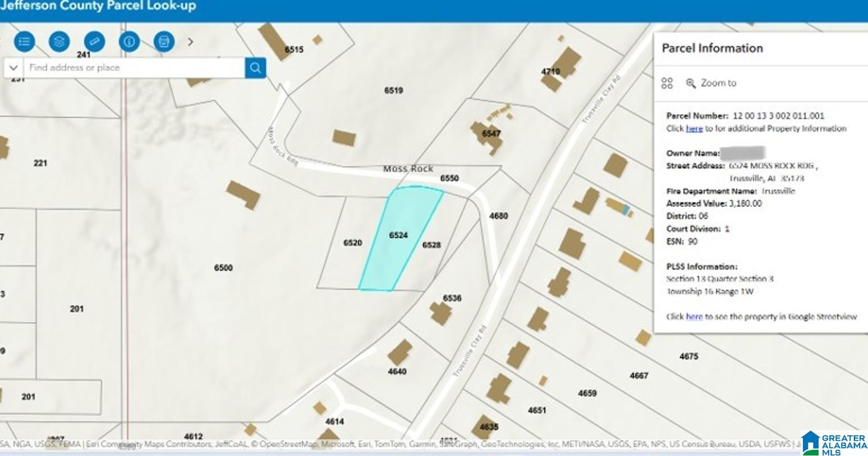Select the ESN: 90 text
This screenshot has height=456, width=868.
coord(682,241)
